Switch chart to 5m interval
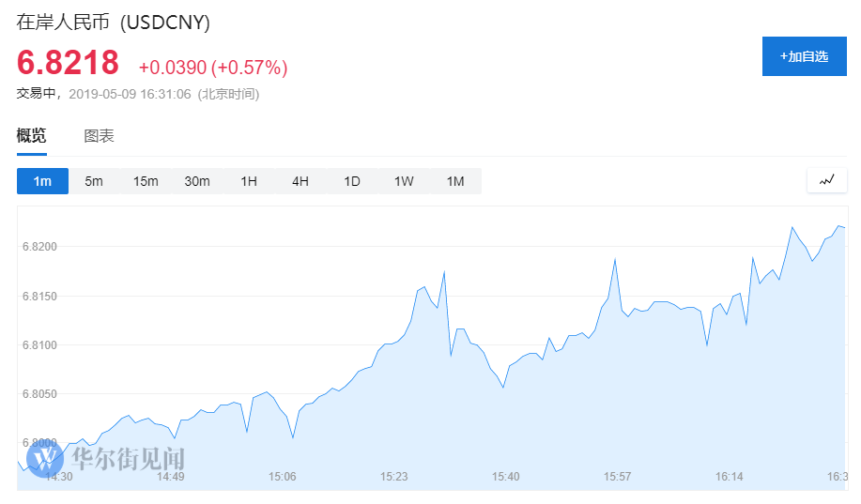Screen dimensions: 861x504 tap(94, 181)
